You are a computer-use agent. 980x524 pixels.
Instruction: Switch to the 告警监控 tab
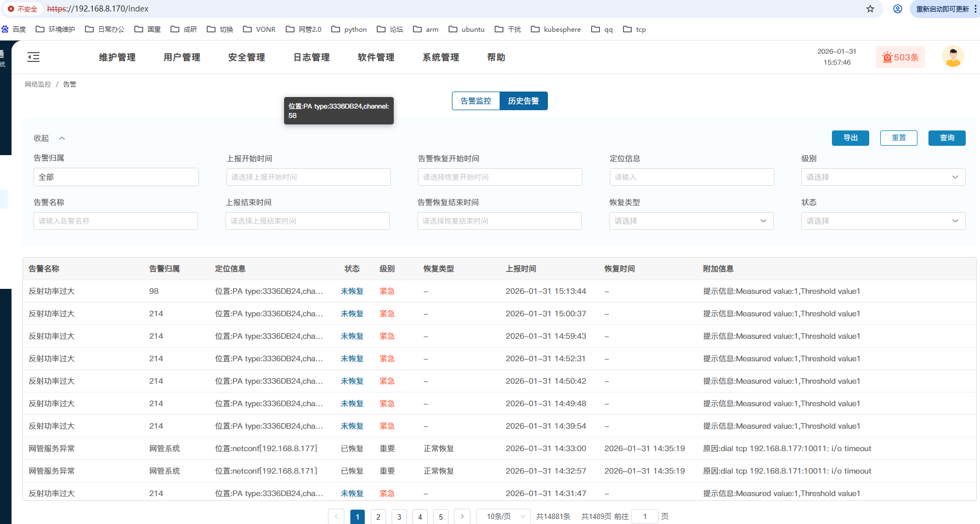click(475, 101)
